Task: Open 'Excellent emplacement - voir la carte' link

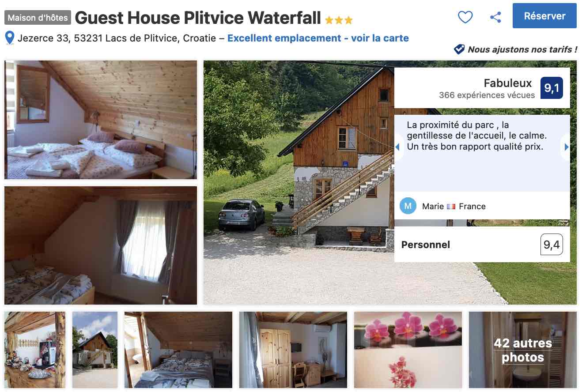Action: tap(318, 38)
